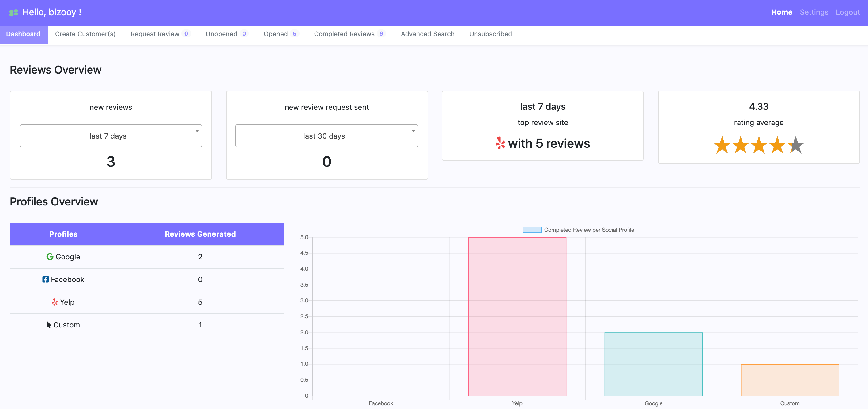Click the green logo beside Hello, bizooy
Viewport: 868px width, 409px height.
[13, 13]
